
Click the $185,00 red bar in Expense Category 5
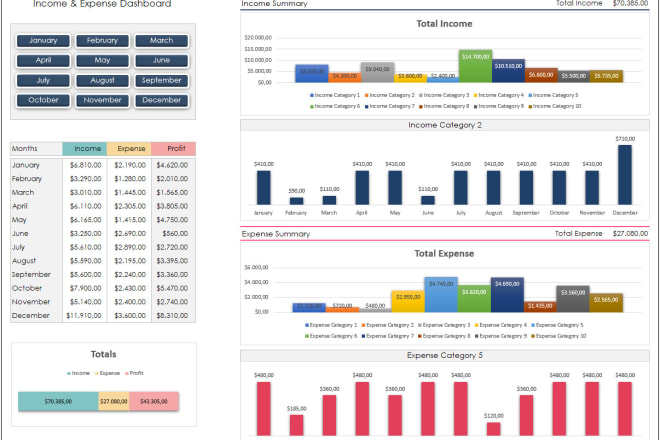pyautogui.click(x=297, y=425)
